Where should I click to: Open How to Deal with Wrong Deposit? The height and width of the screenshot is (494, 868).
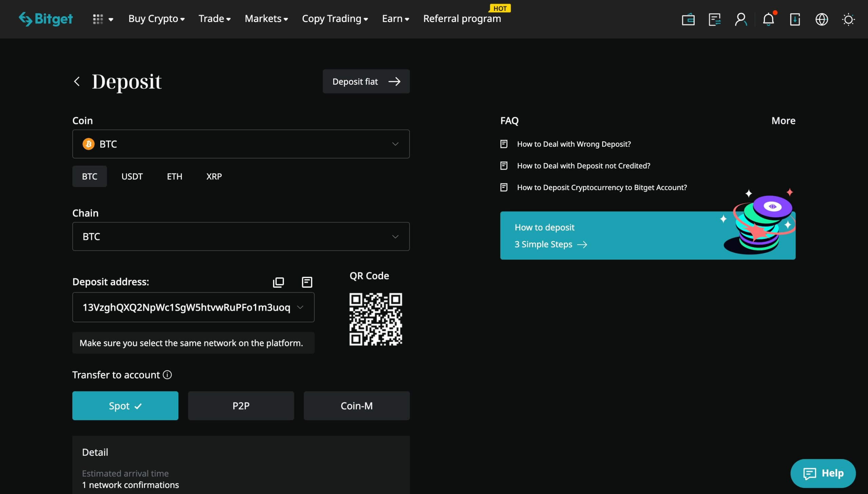(574, 144)
